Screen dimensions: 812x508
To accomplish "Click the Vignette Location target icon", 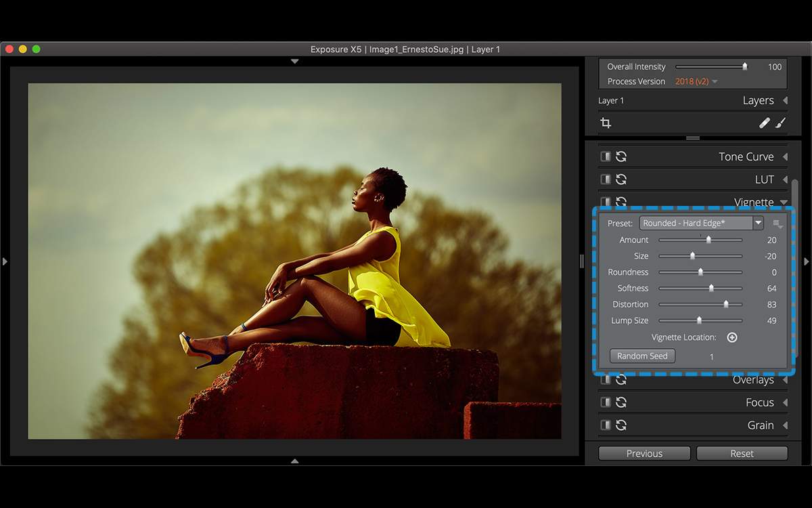I will point(731,337).
